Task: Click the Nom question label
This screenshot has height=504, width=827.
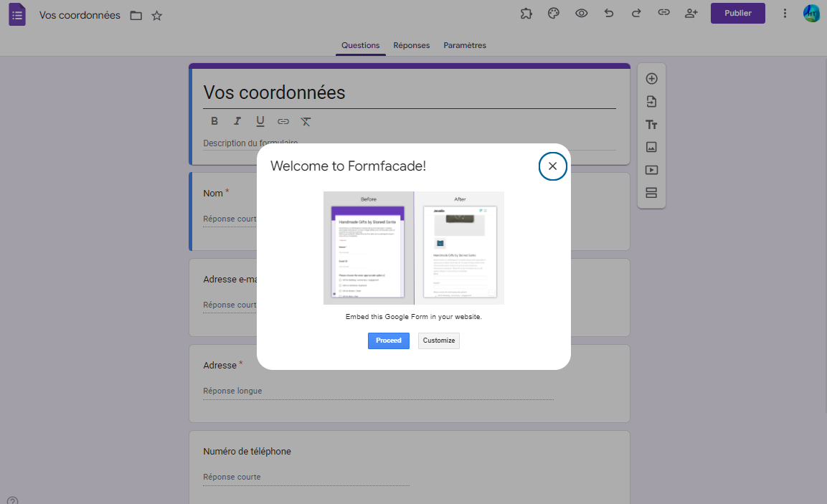Action: click(213, 194)
